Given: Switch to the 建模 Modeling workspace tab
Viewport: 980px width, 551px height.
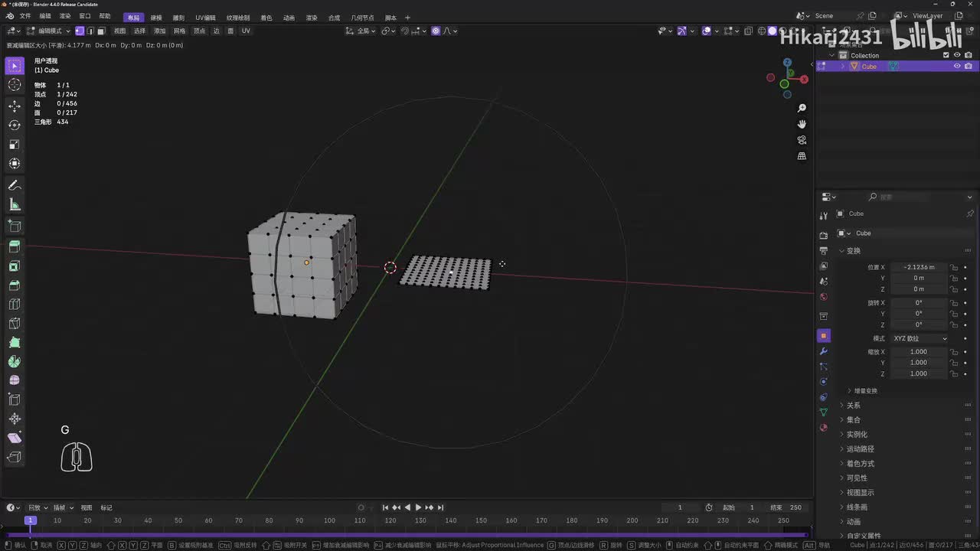Looking at the screenshot, I should point(156,18).
